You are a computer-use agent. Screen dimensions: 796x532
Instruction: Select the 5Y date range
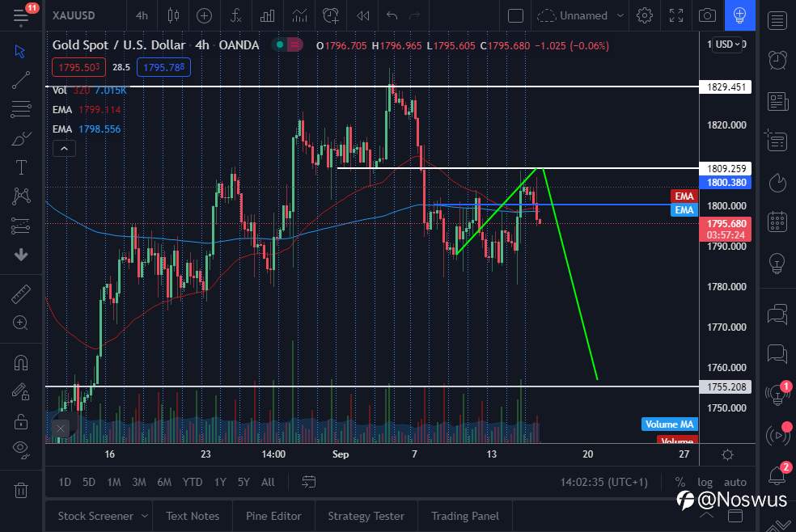pos(243,482)
